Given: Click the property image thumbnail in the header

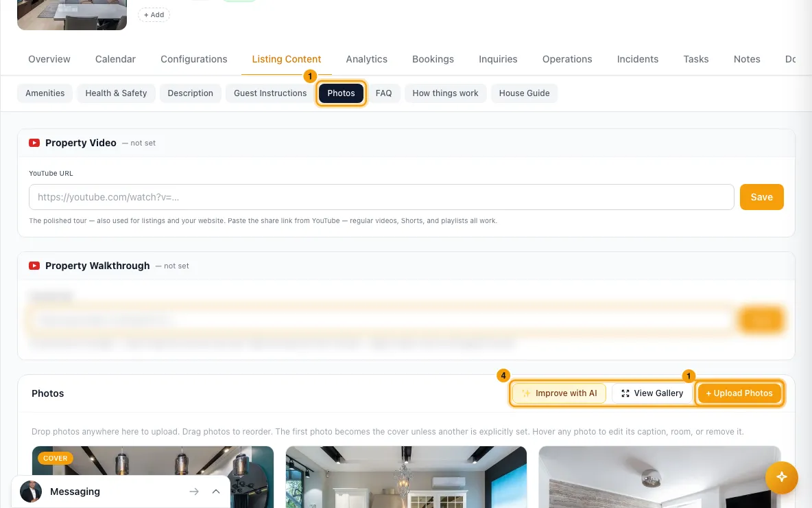Looking at the screenshot, I should pos(72,14).
